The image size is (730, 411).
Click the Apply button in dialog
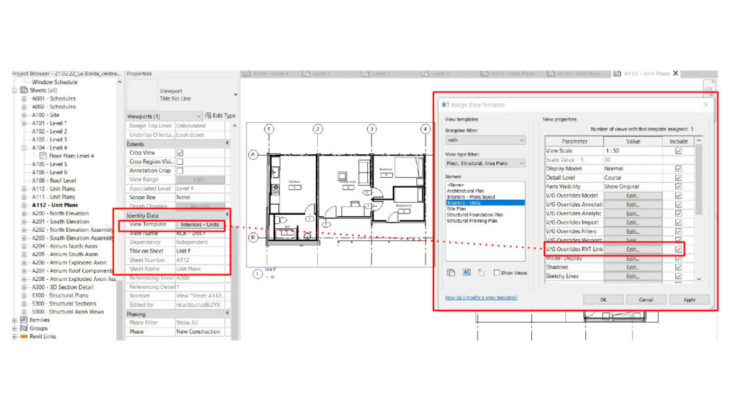689,298
